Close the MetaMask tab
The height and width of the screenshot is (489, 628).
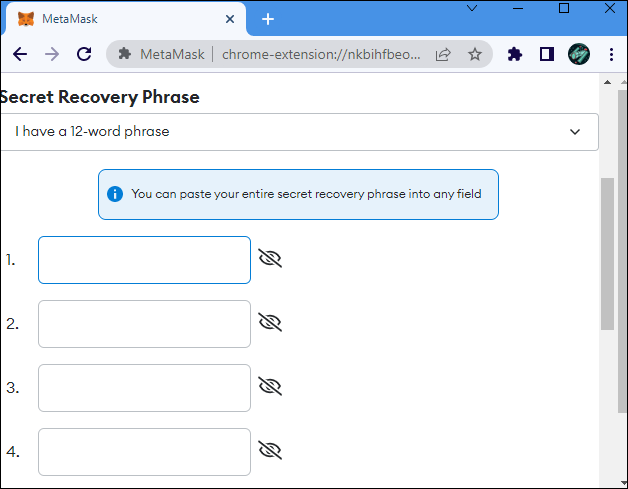click(230, 19)
